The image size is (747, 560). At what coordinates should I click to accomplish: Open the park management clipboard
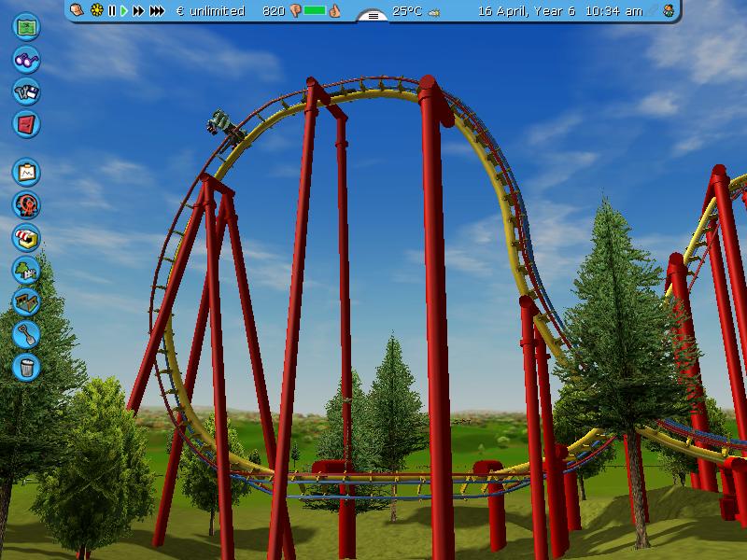(x=26, y=173)
